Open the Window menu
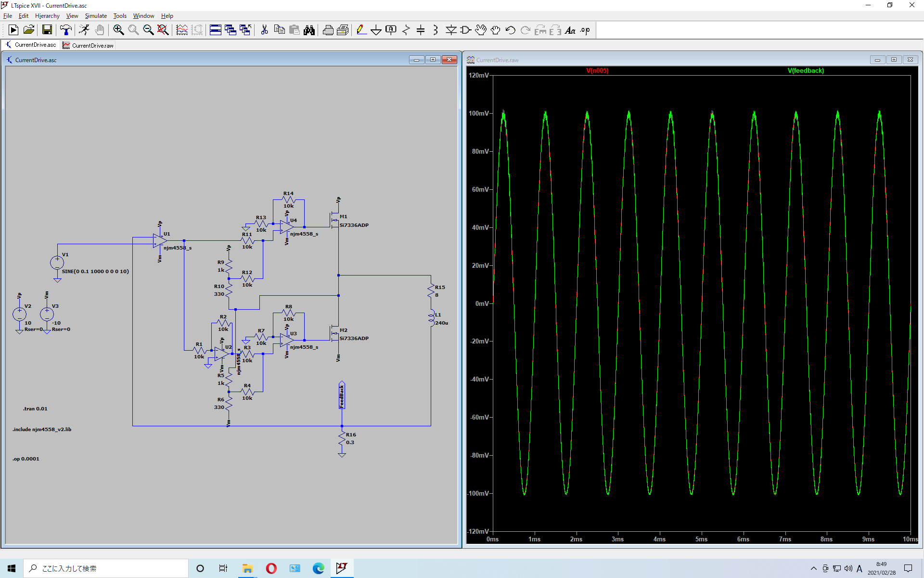Screen dimensions: 924x578 tap(143, 16)
